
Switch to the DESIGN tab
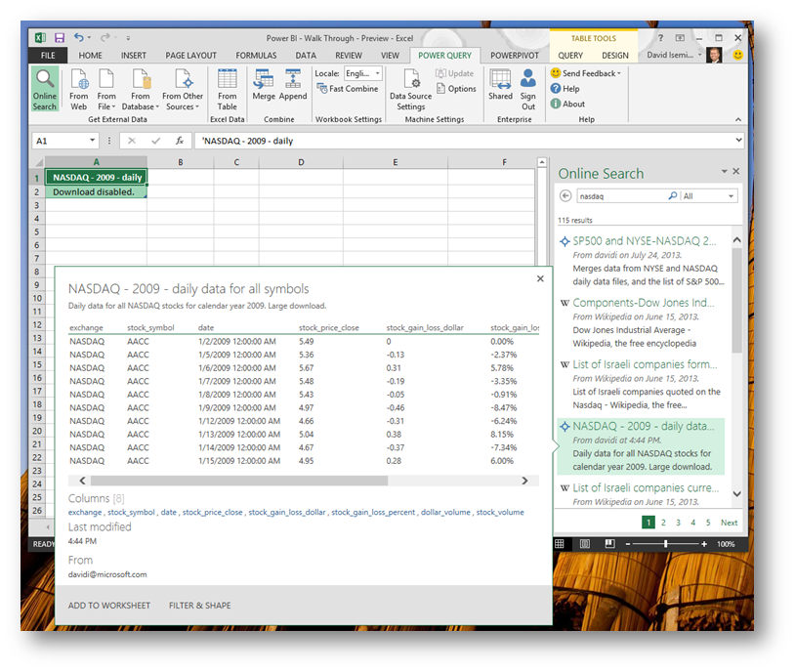(x=615, y=56)
